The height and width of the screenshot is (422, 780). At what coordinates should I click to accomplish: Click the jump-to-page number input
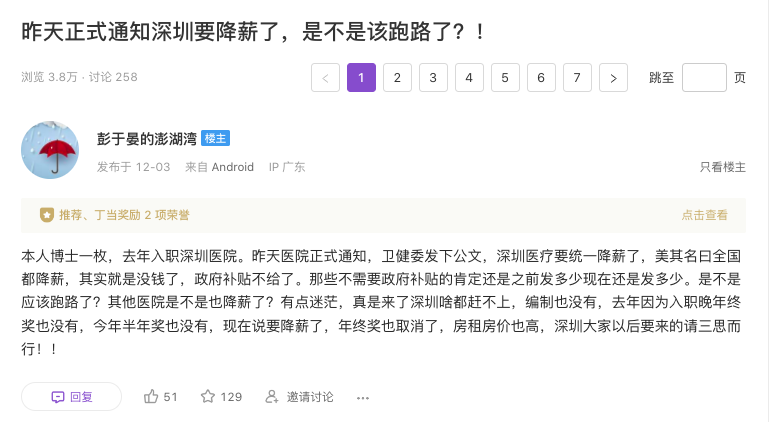click(x=704, y=77)
